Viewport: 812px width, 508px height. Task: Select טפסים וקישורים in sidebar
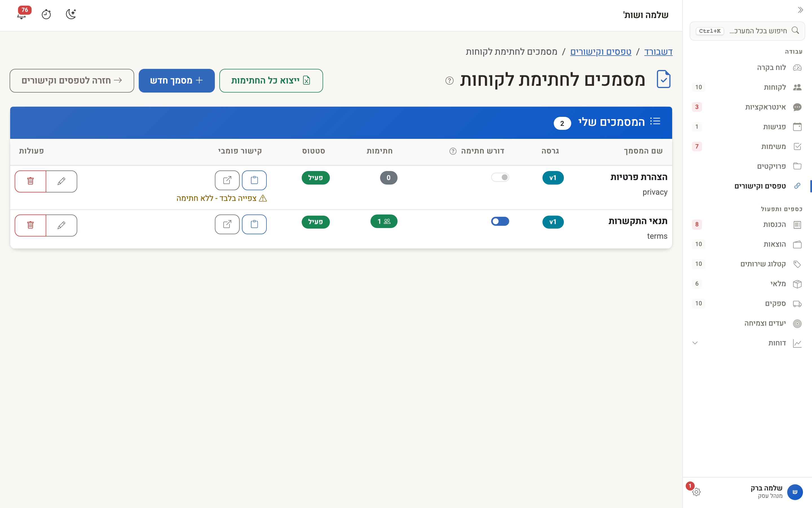pos(747,186)
